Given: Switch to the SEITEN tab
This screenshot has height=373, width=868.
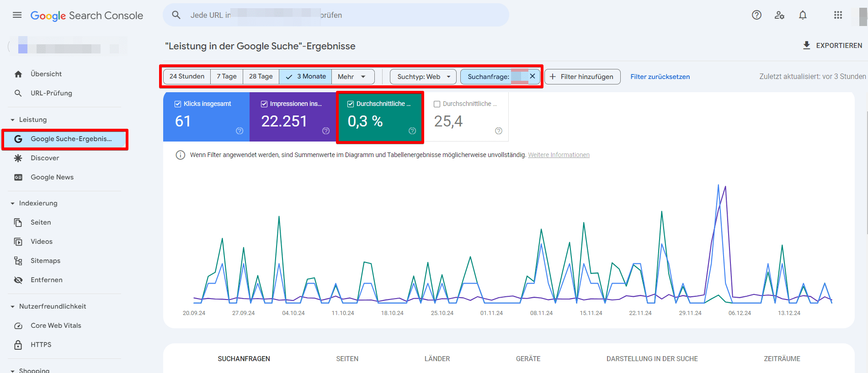Looking at the screenshot, I should click(x=347, y=359).
